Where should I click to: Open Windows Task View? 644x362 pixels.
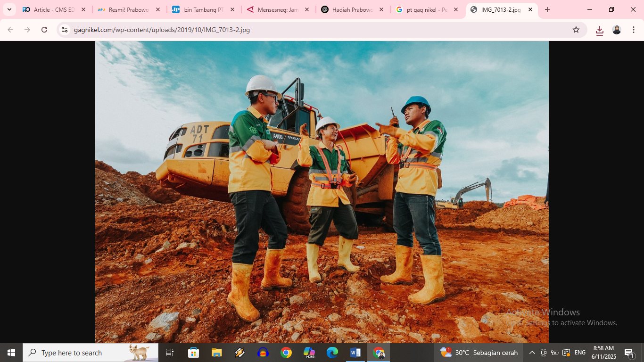(170, 353)
